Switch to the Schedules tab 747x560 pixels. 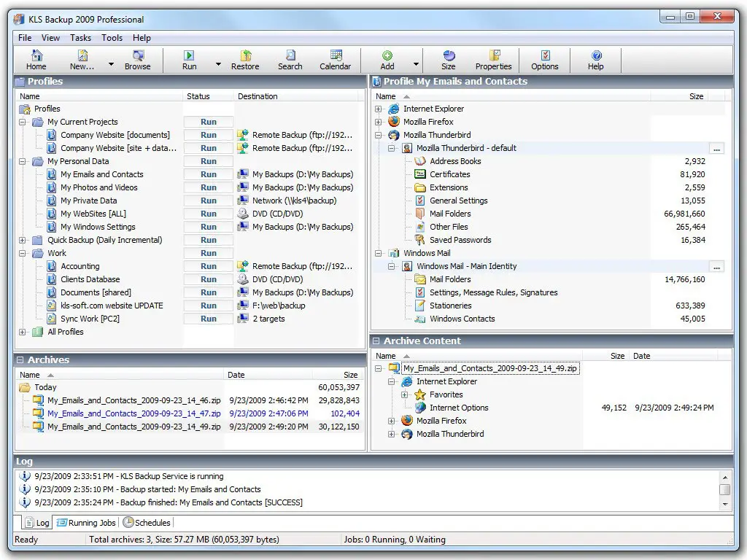(x=147, y=522)
